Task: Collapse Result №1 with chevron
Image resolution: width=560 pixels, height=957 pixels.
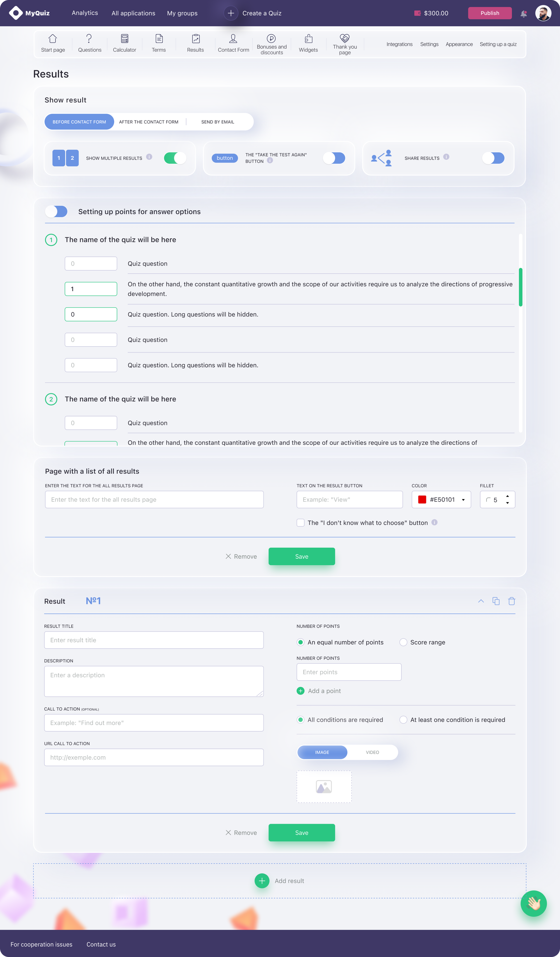Action: [481, 601]
